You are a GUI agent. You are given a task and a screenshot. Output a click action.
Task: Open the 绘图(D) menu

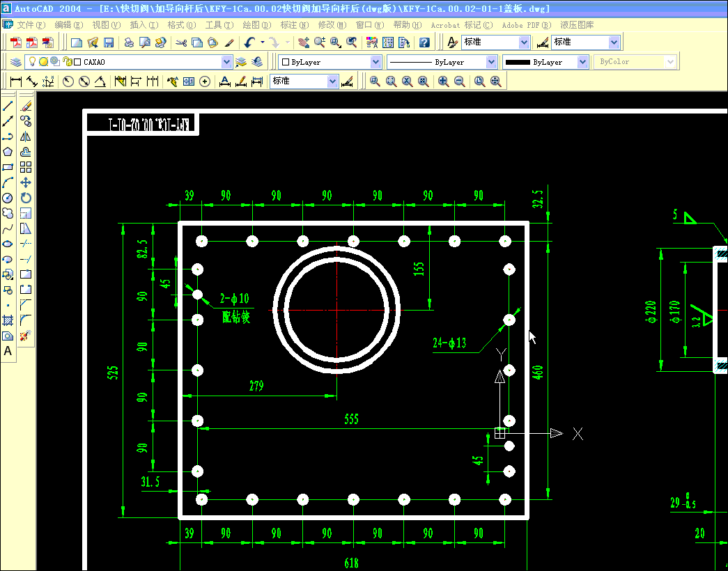pyautogui.click(x=257, y=25)
